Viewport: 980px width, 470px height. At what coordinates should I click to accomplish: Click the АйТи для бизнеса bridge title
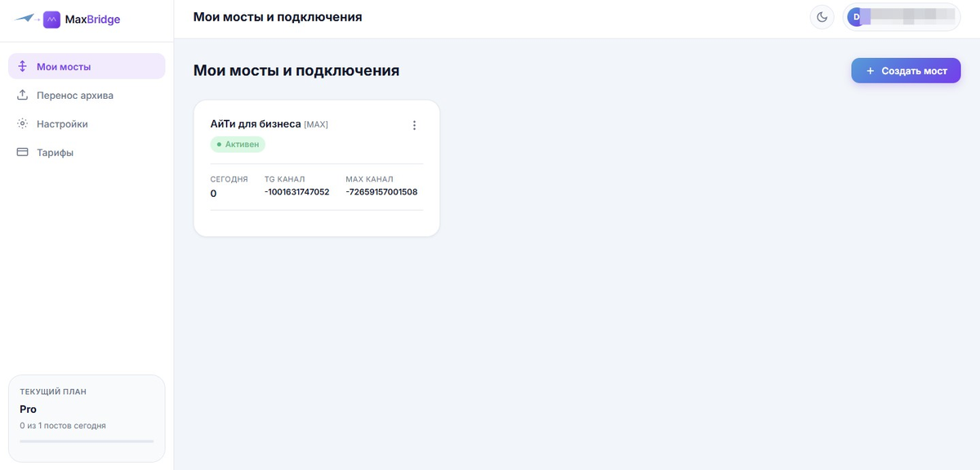[x=256, y=124]
